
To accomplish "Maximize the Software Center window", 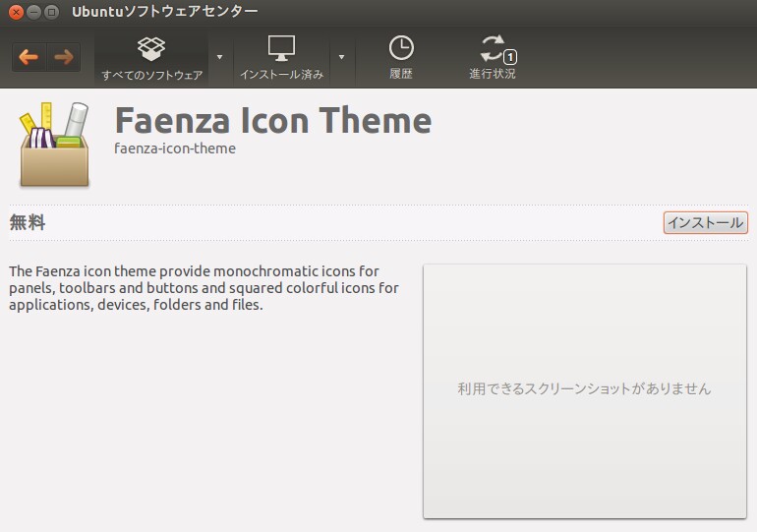I will click(x=51, y=12).
